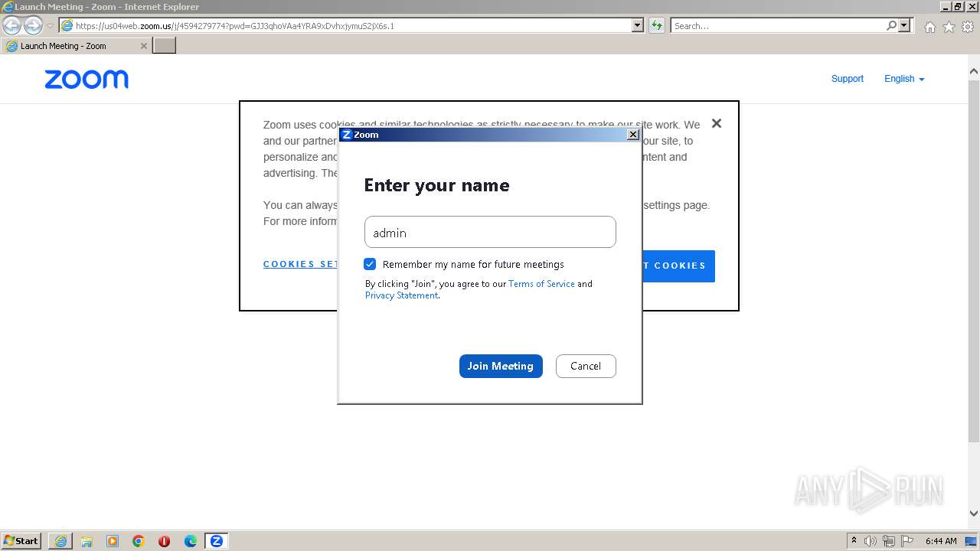Open recent pages dropdown arrow

50,26
